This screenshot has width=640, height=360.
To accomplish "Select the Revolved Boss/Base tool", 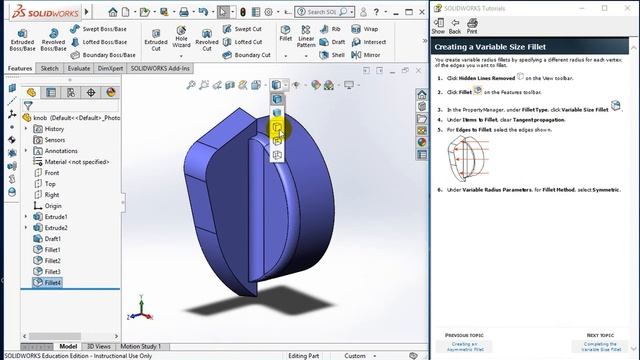I will tap(53, 40).
